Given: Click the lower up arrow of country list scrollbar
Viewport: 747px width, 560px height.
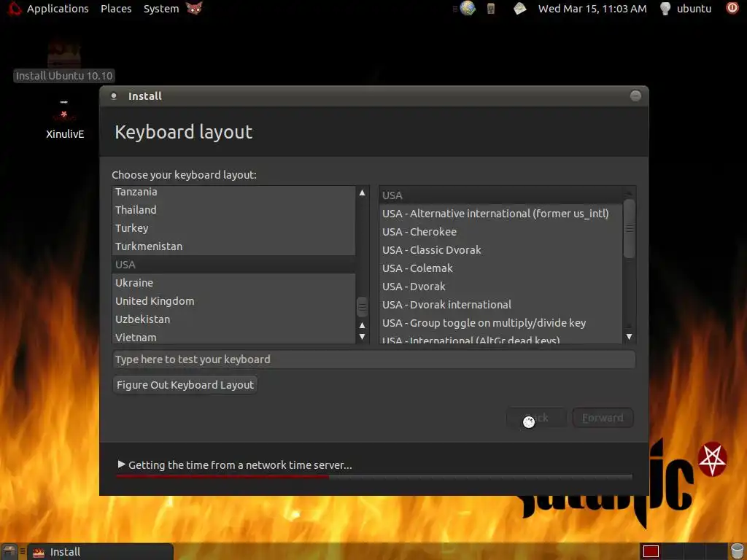Looking at the screenshot, I should coord(362,325).
